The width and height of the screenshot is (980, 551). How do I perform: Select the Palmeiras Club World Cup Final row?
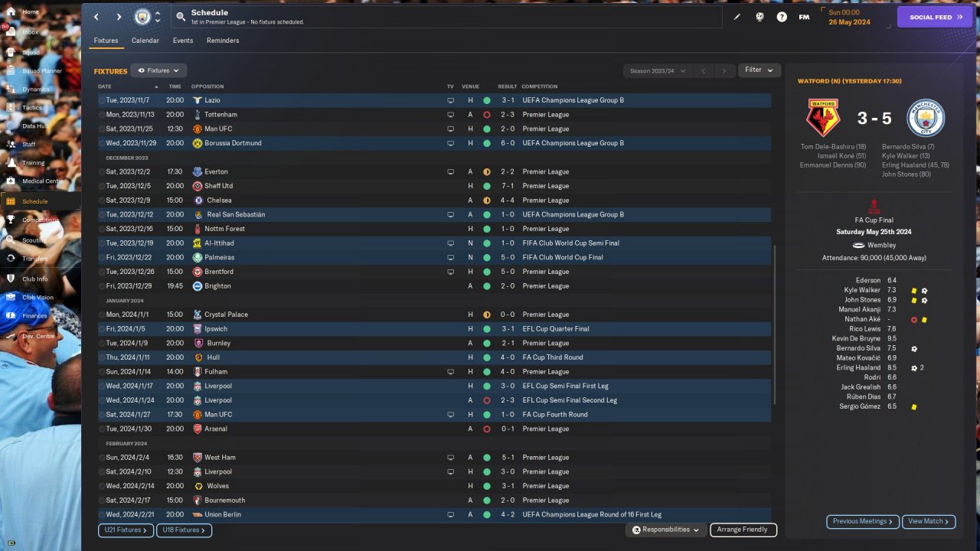[x=434, y=258]
